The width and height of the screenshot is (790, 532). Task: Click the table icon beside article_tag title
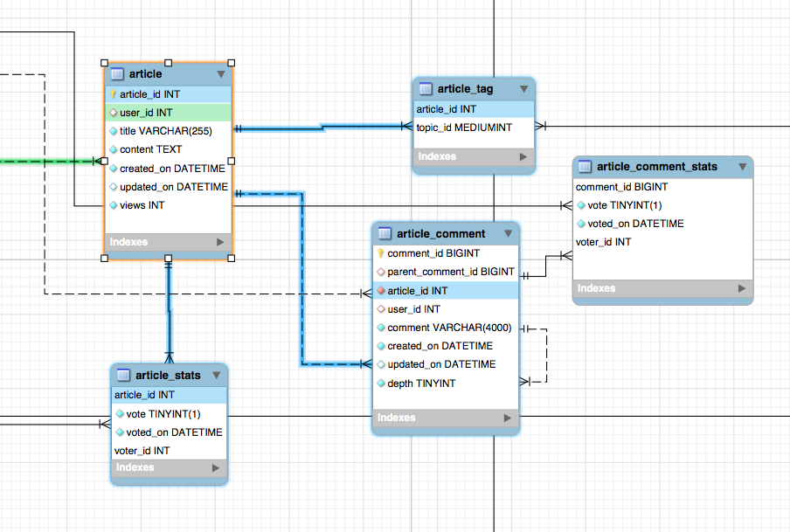tap(426, 89)
